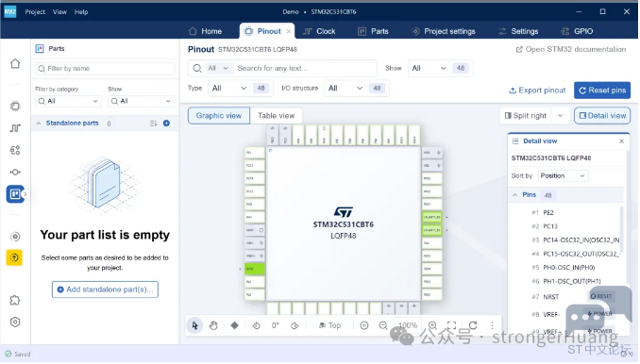Screen dimensions: 640x364
Task: Open Filter by category dropdown
Action: tap(68, 102)
